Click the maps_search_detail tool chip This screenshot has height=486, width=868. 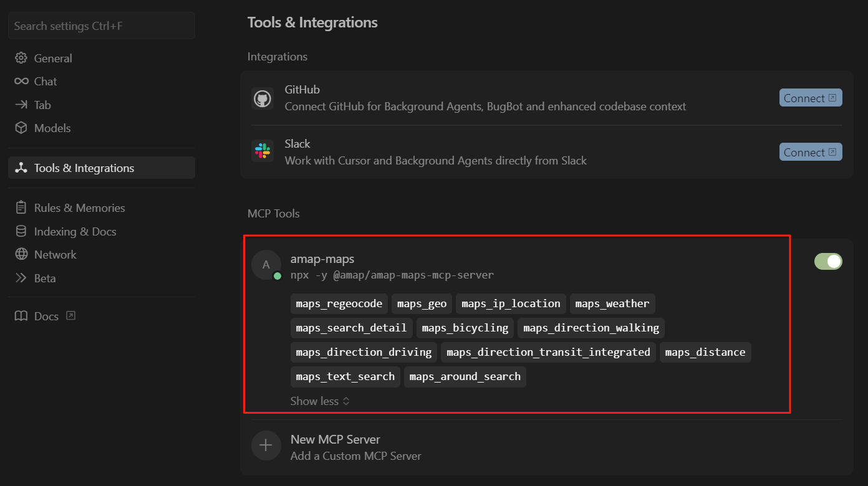click(x=352, y=328)
